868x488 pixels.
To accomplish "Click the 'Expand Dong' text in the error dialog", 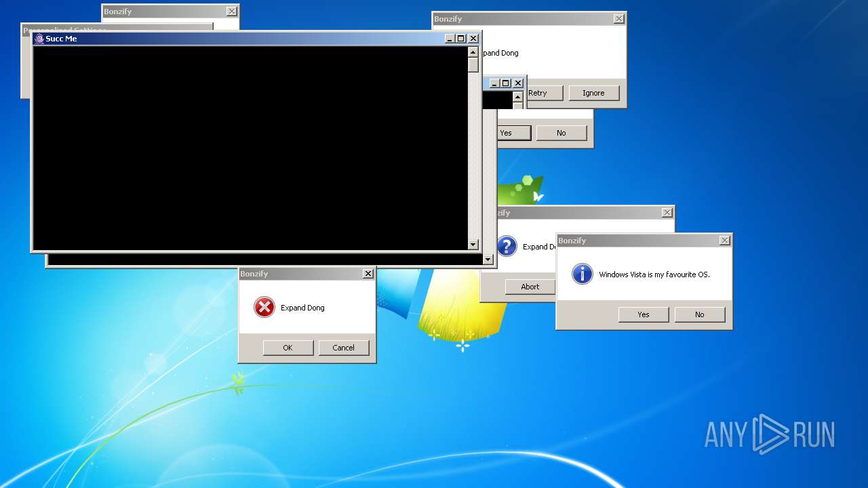I will (302, 308).
